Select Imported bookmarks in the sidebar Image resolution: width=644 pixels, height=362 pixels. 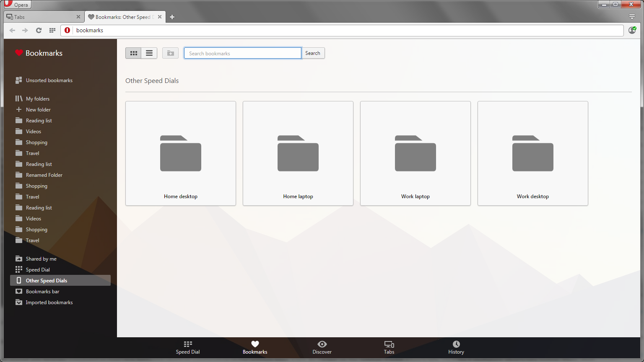pos(49,302)
